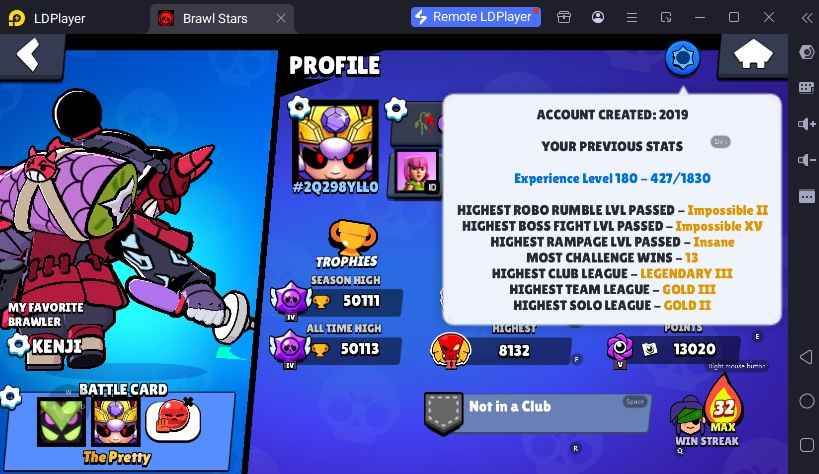Open the LDPlayer user account icon

pyautogui.click(x=598, y=17)
